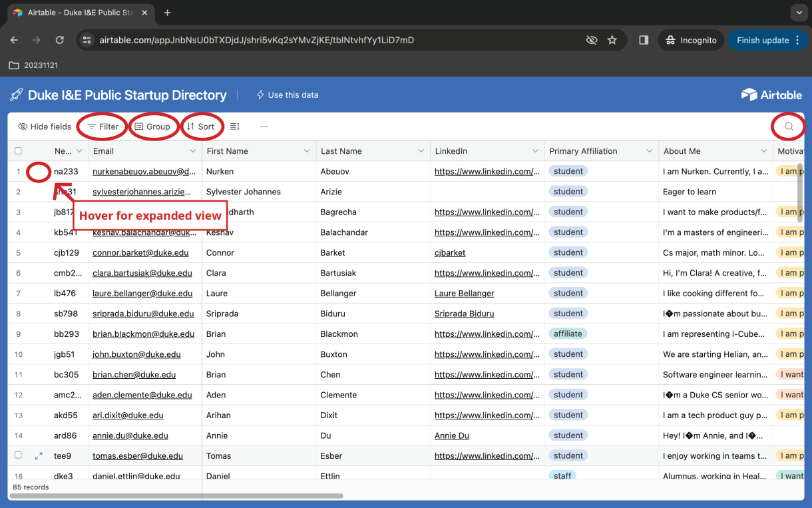
Task: Open the About Me column dropdown arrow
Action: 764,151
